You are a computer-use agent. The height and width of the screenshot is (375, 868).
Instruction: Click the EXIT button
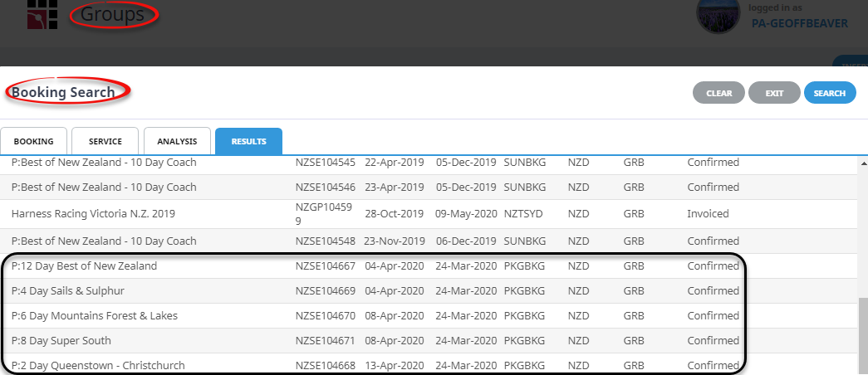click(x=774, y=93)
